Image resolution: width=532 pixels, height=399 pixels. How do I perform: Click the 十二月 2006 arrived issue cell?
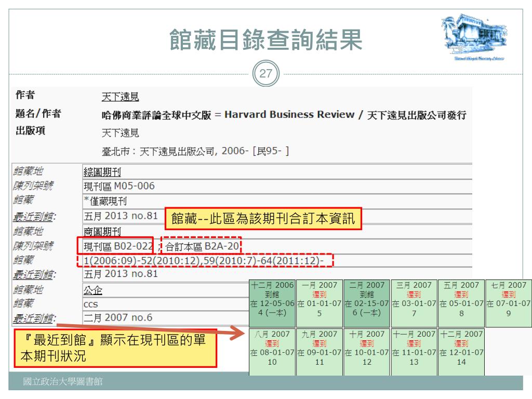[272, 303]
